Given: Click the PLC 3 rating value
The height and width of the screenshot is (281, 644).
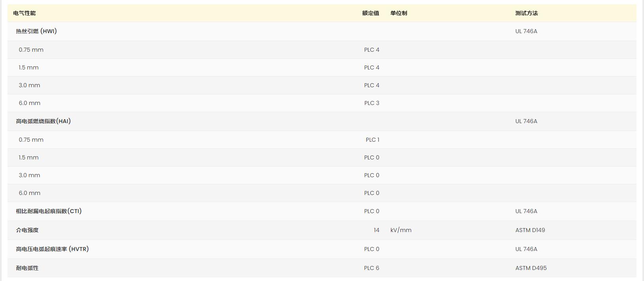Looking at the screenshot, I should (x=372, y=103).
